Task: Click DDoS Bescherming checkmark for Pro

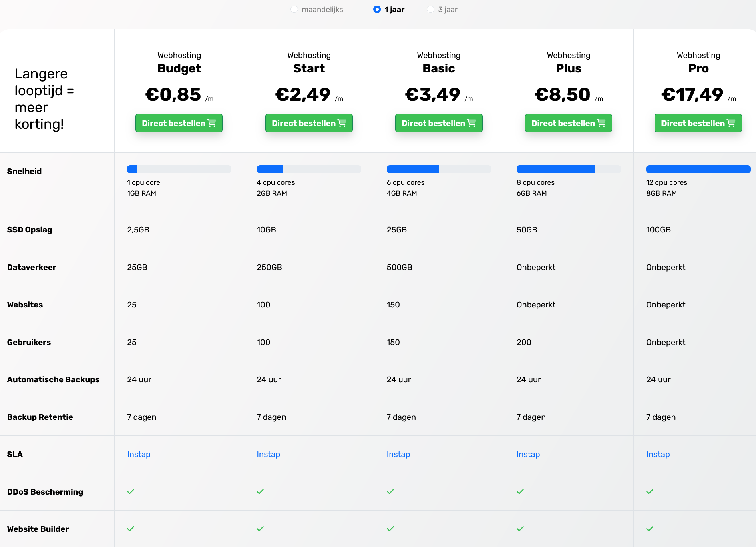Action: (x=650, y=491)
